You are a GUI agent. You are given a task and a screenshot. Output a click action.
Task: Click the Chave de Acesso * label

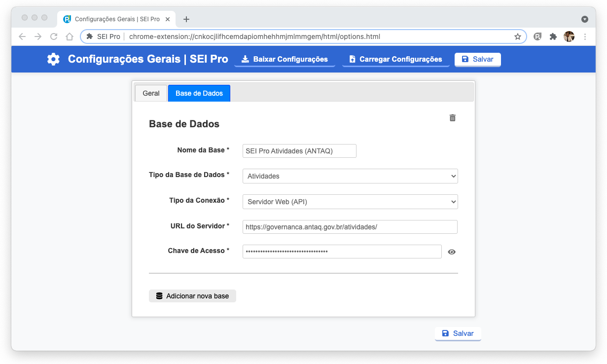pos(199,251)
